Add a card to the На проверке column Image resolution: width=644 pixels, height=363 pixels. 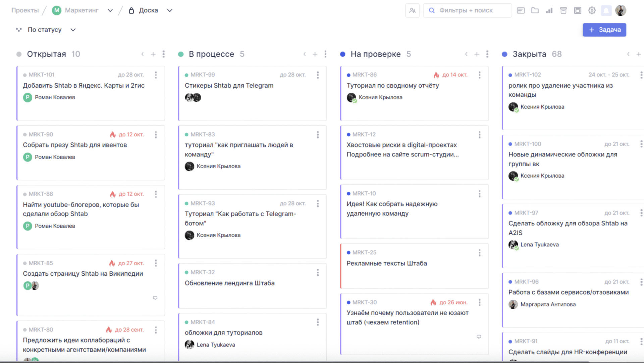[x=477, y=54]
